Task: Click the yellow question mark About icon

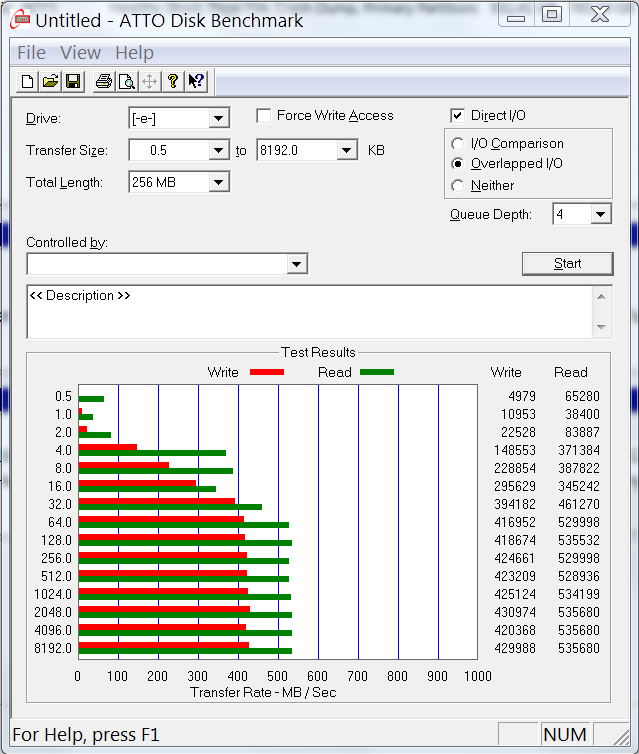Action: [173, 82]
